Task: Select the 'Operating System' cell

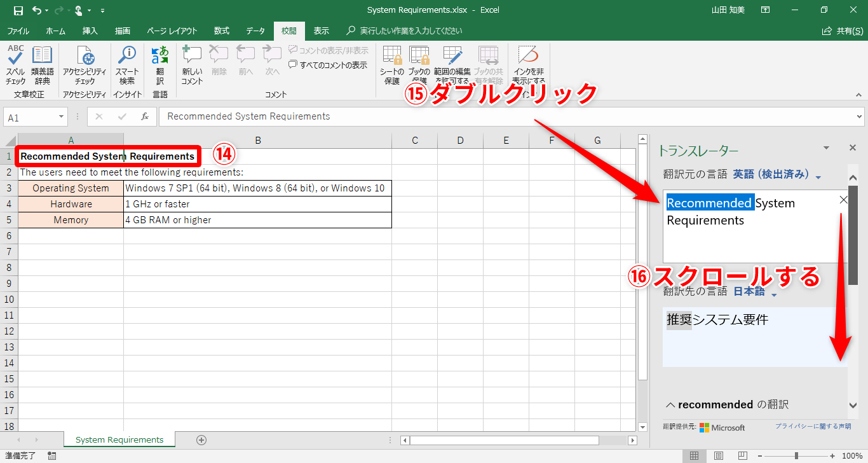Action: pyautogui.click(x=71, y=188)
